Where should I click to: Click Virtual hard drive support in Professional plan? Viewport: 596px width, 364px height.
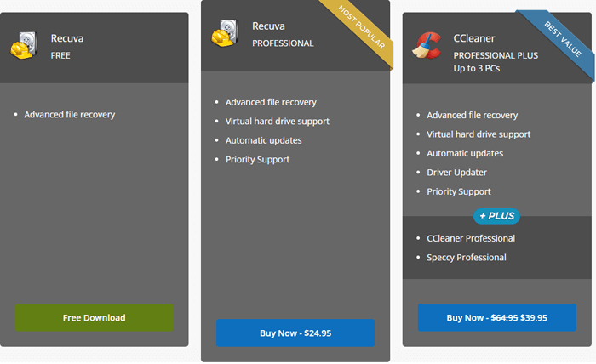coord(277,122)
